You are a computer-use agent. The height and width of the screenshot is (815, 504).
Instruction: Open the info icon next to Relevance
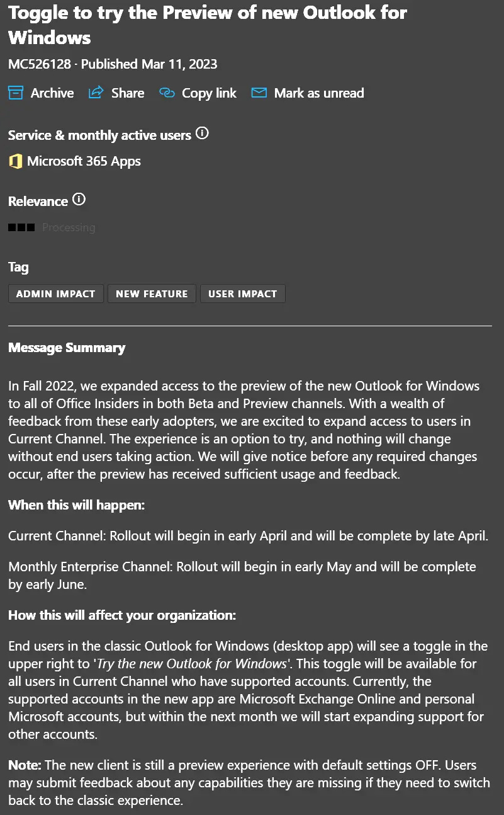pos(79,200)
